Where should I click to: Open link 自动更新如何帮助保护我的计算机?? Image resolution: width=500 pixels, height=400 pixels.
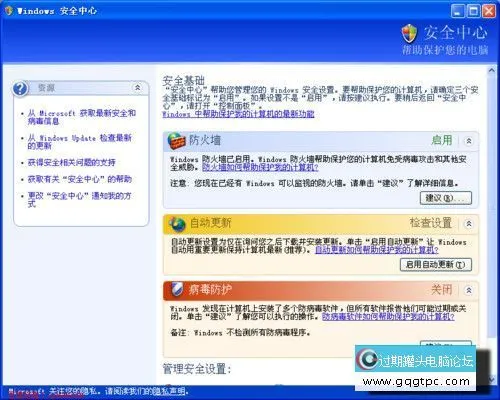[377, 250]
